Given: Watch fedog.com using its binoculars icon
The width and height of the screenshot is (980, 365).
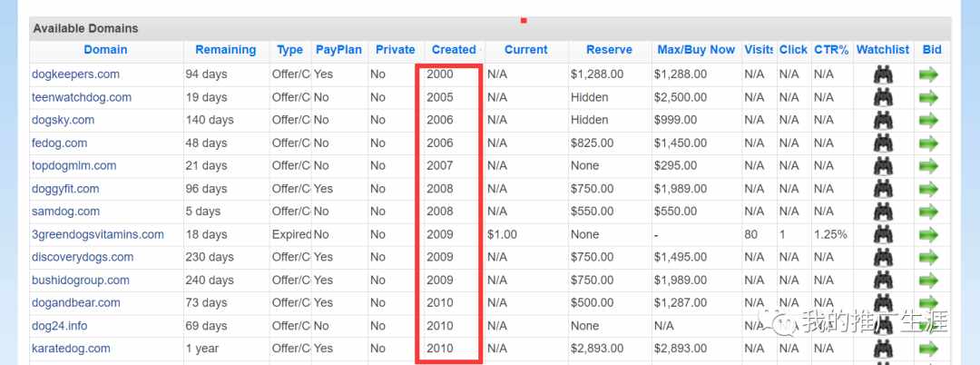Looking at the screenshot, I should [883, 143].
